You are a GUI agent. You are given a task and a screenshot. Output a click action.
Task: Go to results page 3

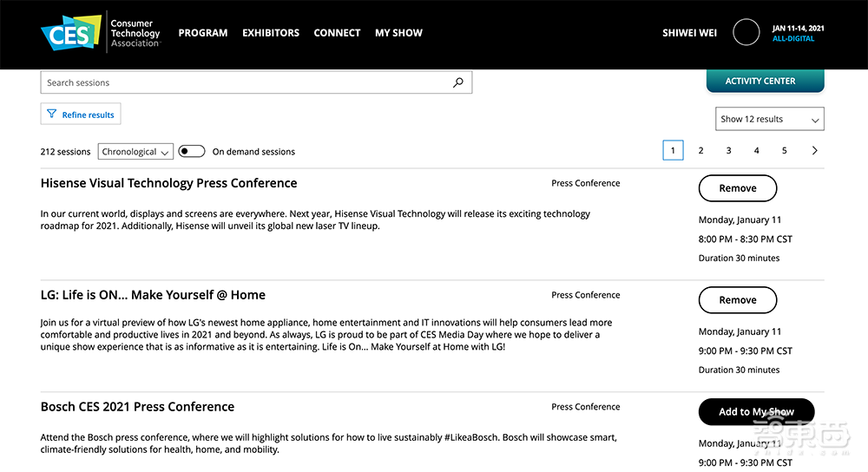(x=728, y=151)
